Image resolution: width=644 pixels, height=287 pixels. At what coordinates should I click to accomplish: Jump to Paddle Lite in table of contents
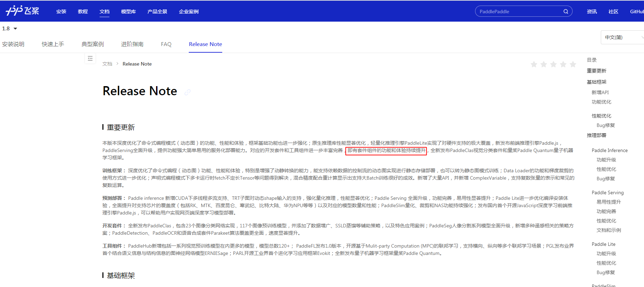604,244
